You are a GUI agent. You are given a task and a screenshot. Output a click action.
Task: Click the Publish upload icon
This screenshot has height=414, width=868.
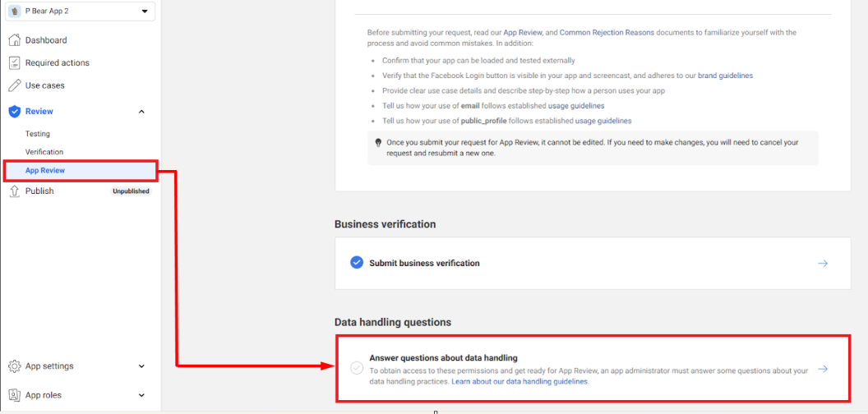click(15, 191)
